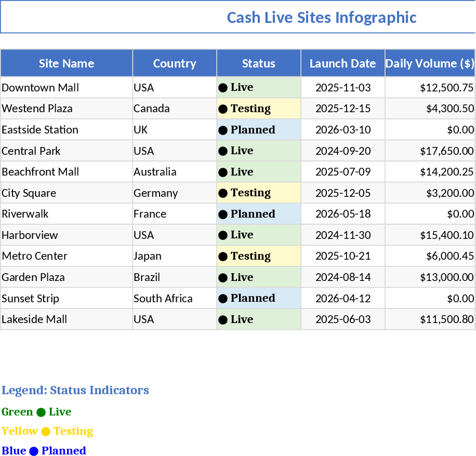The image size is (476, 456).
Task: Select the Status column header
Action: [259, 63]
